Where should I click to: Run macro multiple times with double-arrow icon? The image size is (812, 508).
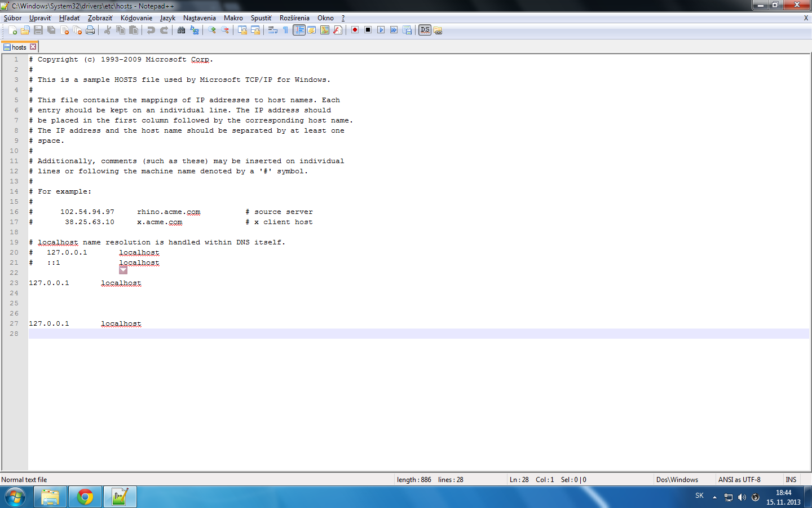pos(394,30)
